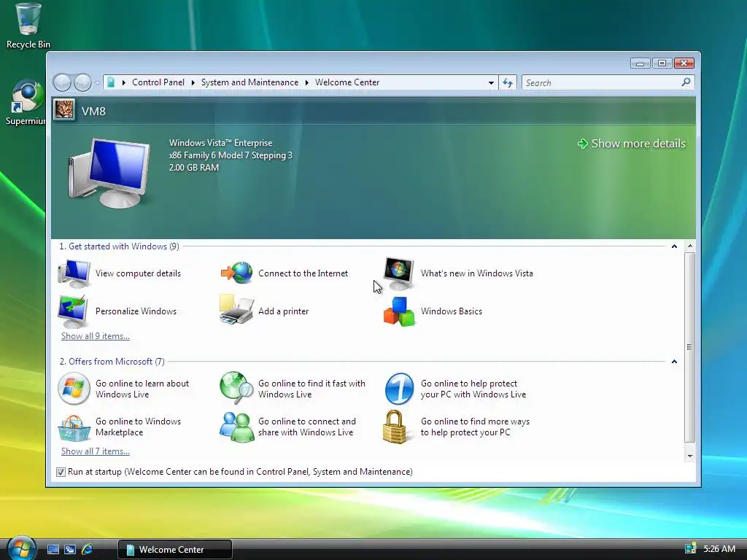Collapse the Get started with Windows section

[674, 246]
